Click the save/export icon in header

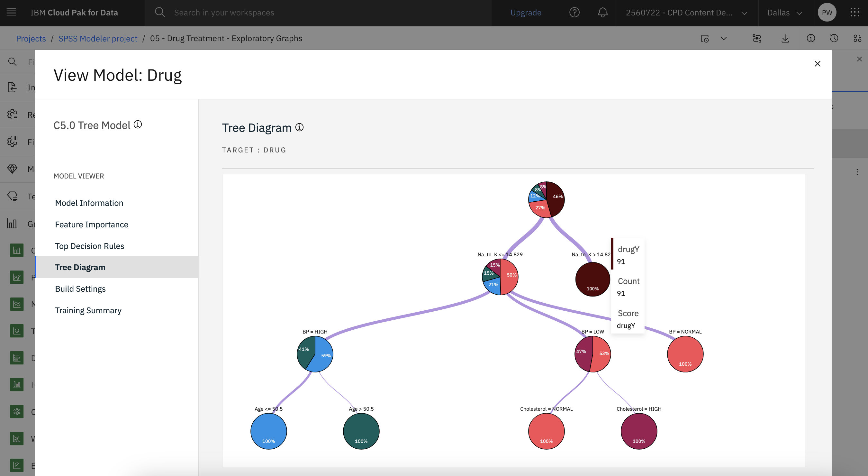tap(785, 38)
